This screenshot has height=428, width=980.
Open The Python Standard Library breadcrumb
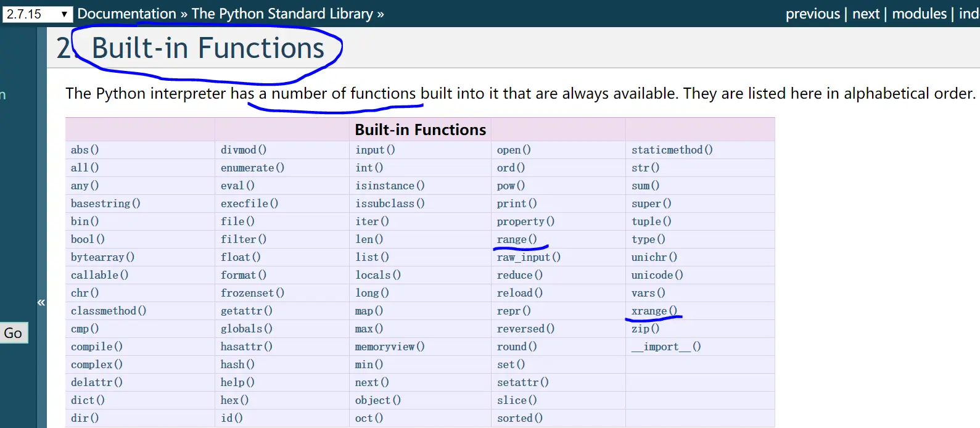point(282,14)
